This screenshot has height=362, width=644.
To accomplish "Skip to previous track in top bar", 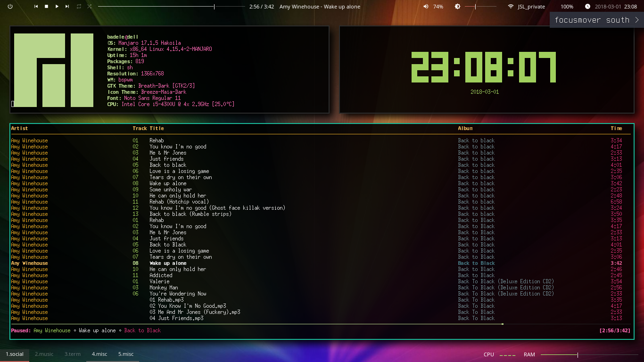I will pos(36,7).
